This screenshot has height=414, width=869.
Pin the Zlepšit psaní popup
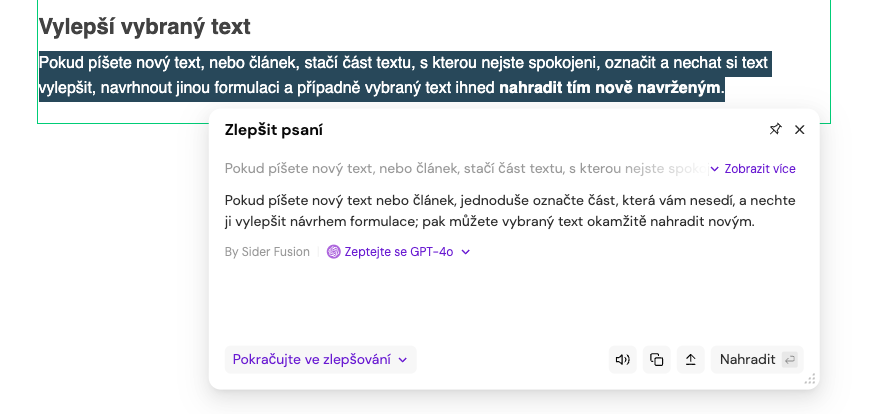tap(775, 129)
